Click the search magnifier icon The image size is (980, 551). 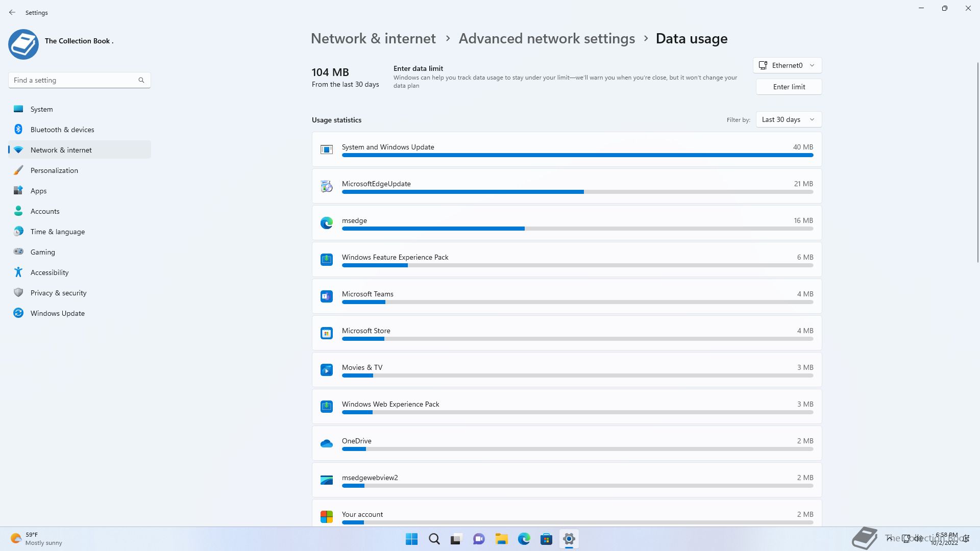(x=141, y=80)
